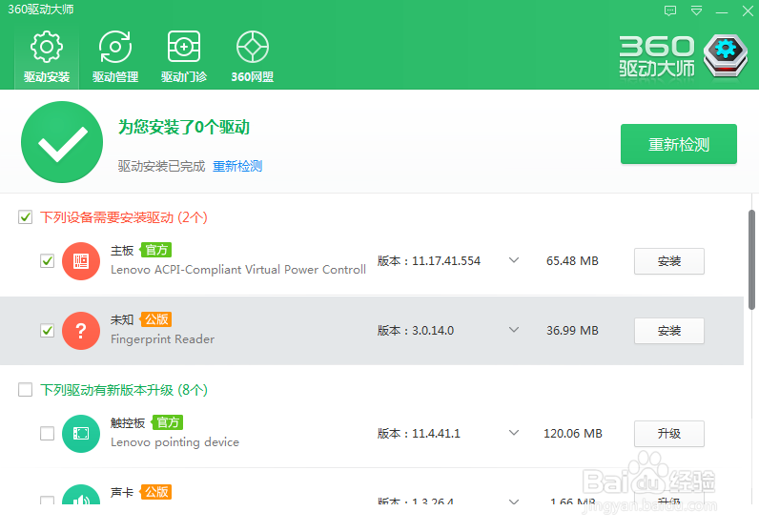
Task: Click the blue 重新检测 link
Action: point(237,166)
